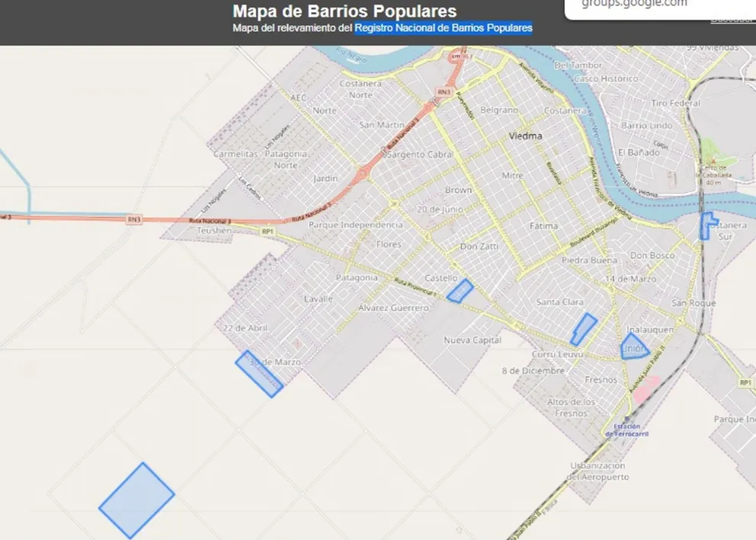
Task: Click the Currú Leuvú label
Action: [x=557, y=354]
